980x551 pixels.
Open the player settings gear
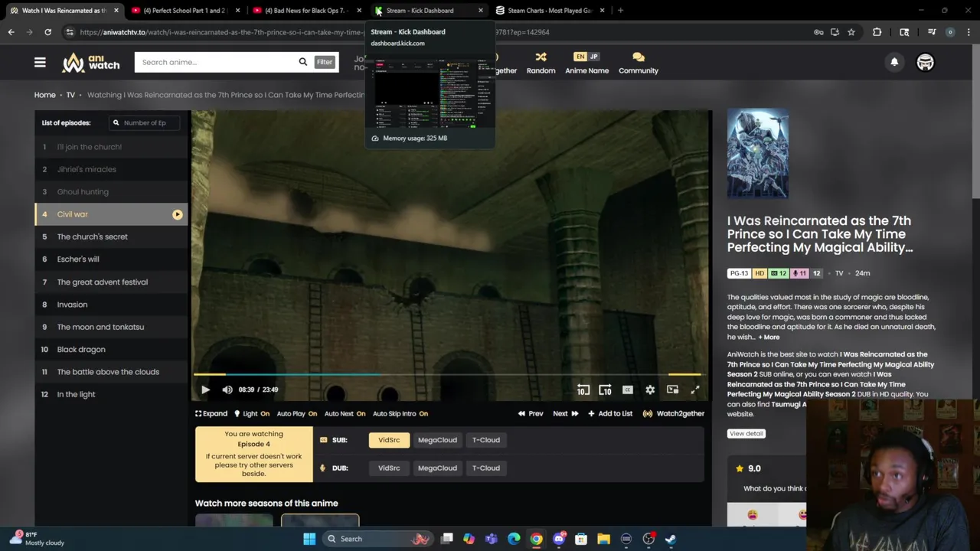650,390
